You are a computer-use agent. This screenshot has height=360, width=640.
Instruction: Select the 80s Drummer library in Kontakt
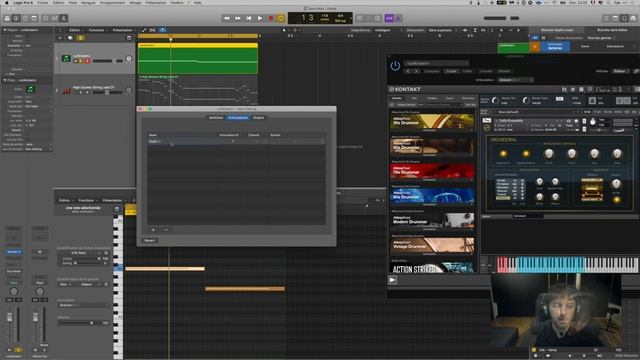tap(432, 196)
